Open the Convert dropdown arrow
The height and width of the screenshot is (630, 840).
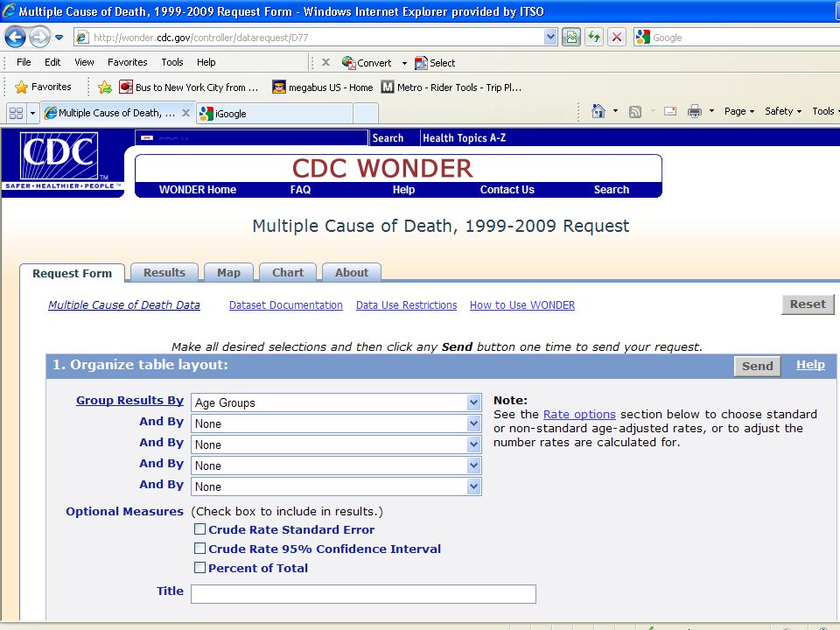click(x=404, y=63)
